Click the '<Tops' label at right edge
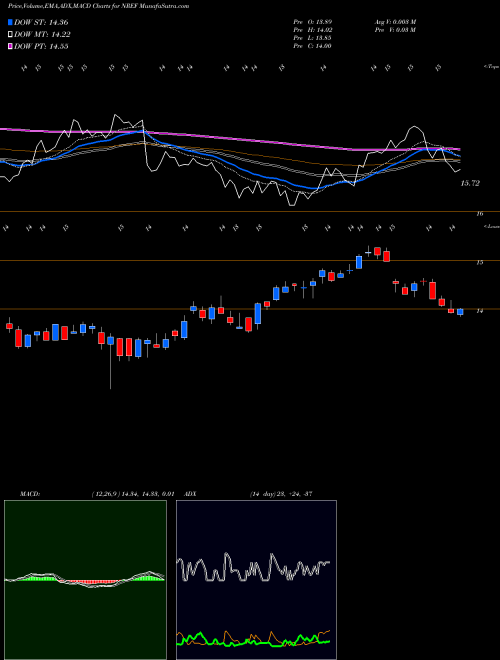The height and width of the screenshot is (660, 500). (x=491, y=67)
